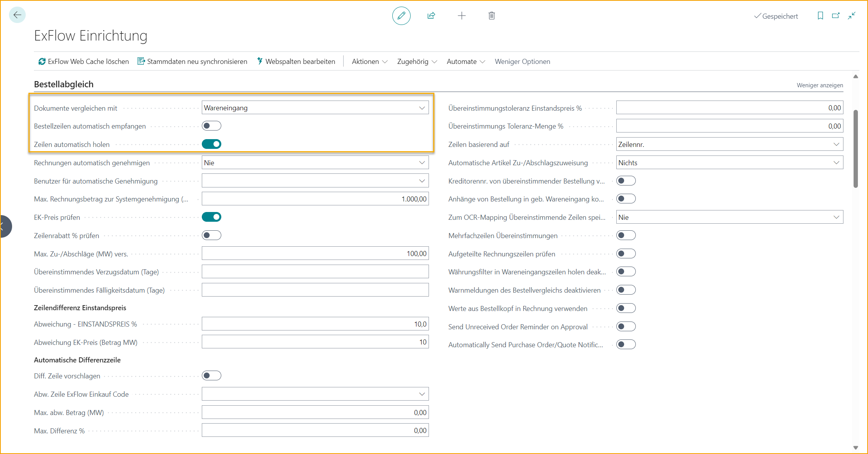Toggle Währungsfilter in Wareneingangszeilen holen
This screenshot has height=454, width=868.
point(626,272)
